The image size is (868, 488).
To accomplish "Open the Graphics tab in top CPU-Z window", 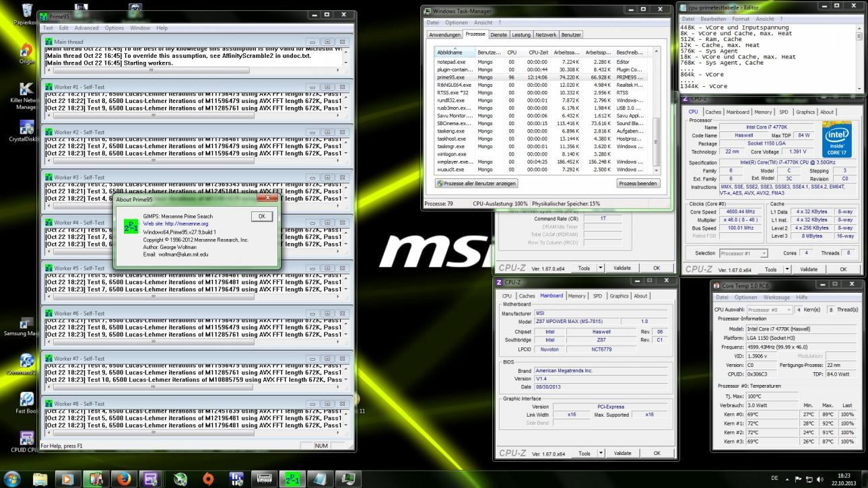I will (x=805, y=112).
